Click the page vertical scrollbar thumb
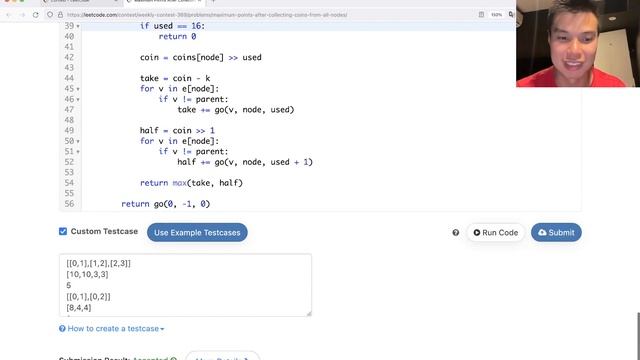The height and width of the screenshot is (360, 640). pos(638,336)
